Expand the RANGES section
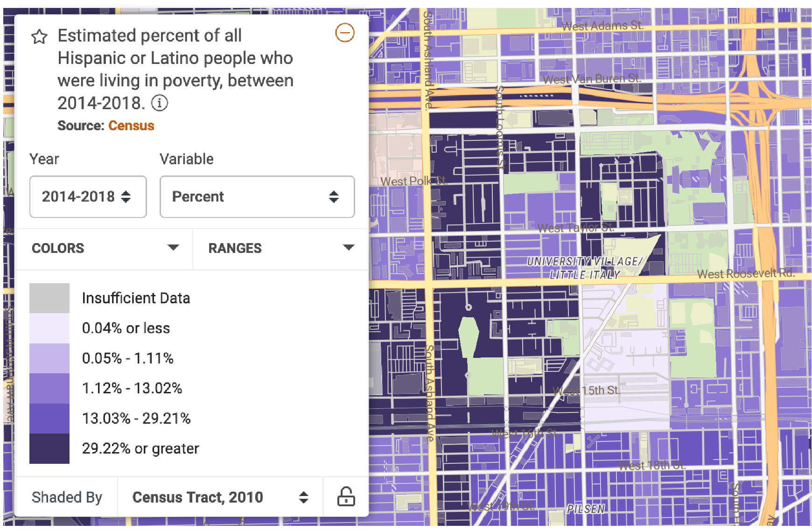Image resolution: width=812 pixels, height=531 pixels. [281, 248]
